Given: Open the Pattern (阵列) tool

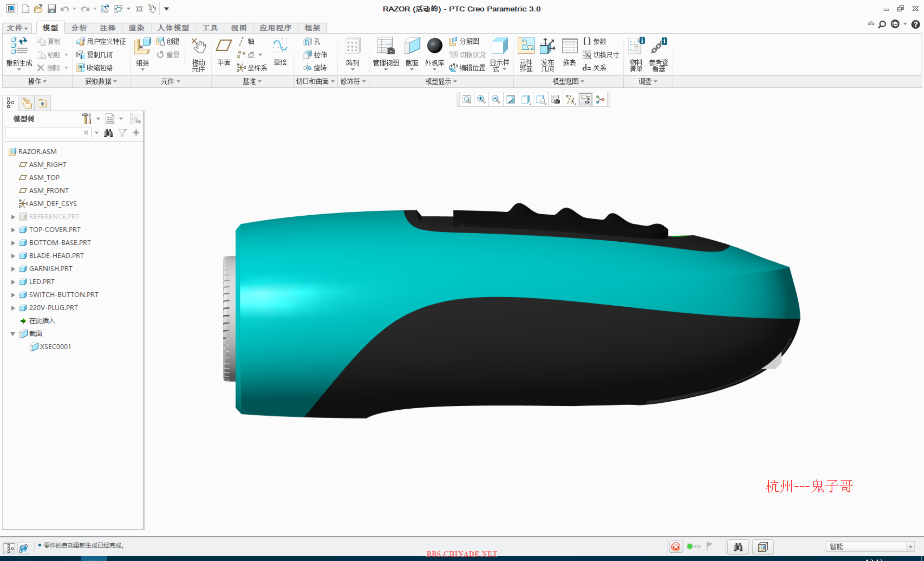Looking at the screenshot, I should (x=353, y=47).
